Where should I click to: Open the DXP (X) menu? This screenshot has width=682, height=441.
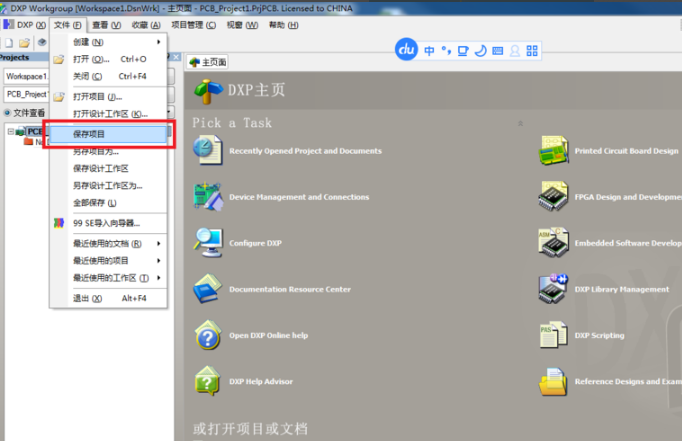(x=25, y=25)
